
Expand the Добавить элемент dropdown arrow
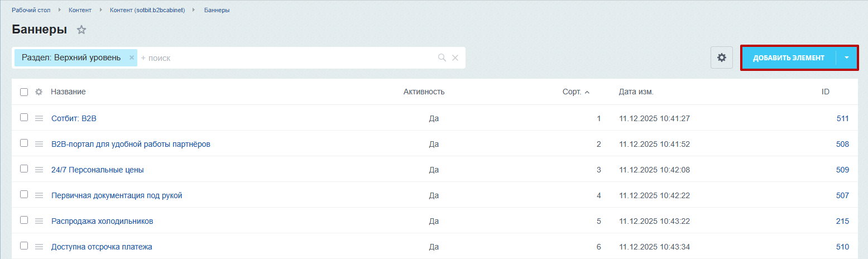point(847,57)
